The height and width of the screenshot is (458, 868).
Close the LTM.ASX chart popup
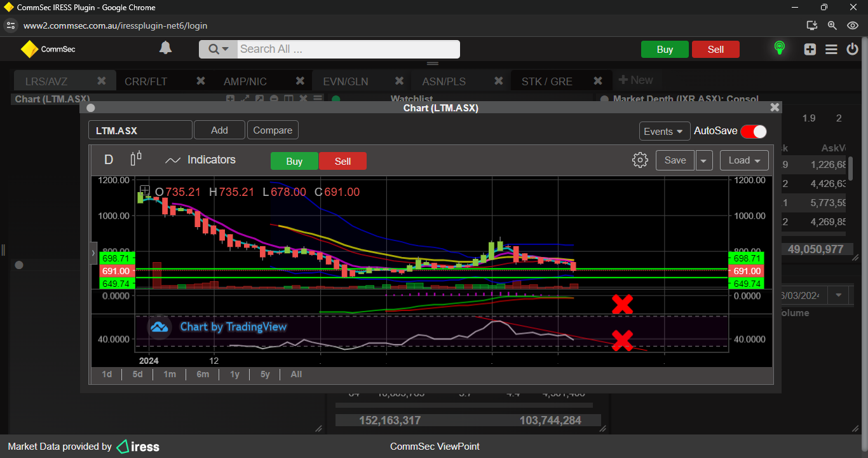point(774,108)
